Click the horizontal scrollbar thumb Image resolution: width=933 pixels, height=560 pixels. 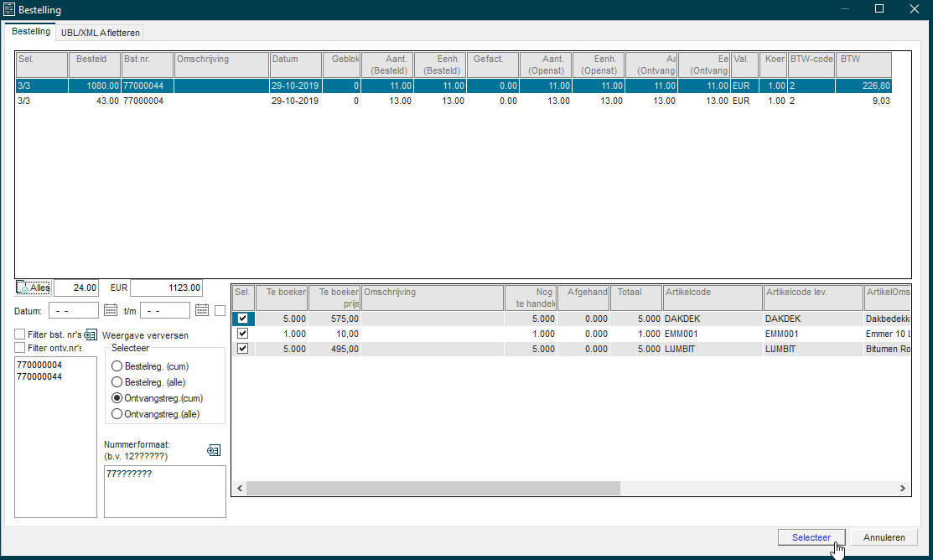click(x=433, y=488)
